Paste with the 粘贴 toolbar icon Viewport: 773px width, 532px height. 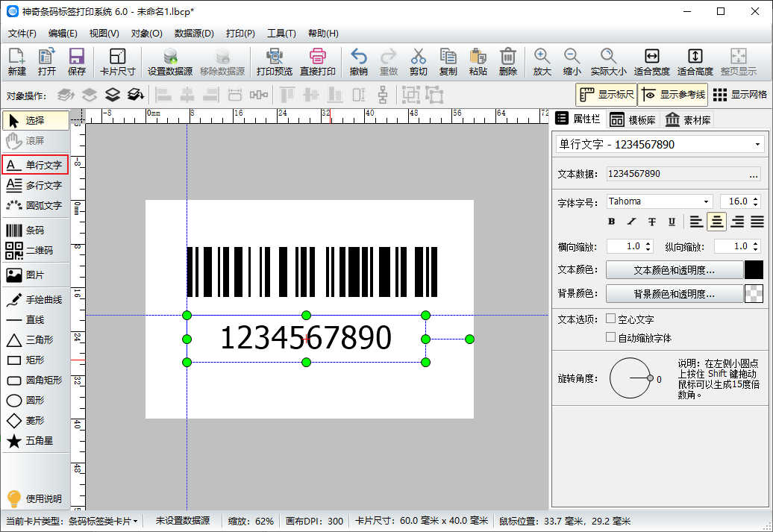(x=478, y=62)
